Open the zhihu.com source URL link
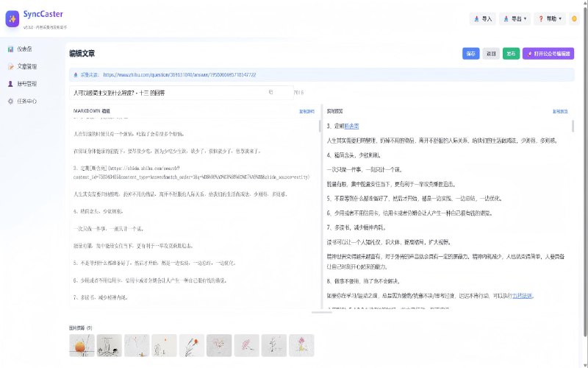Viewport: 588px width, 368px height. click(x=179, y=74)
